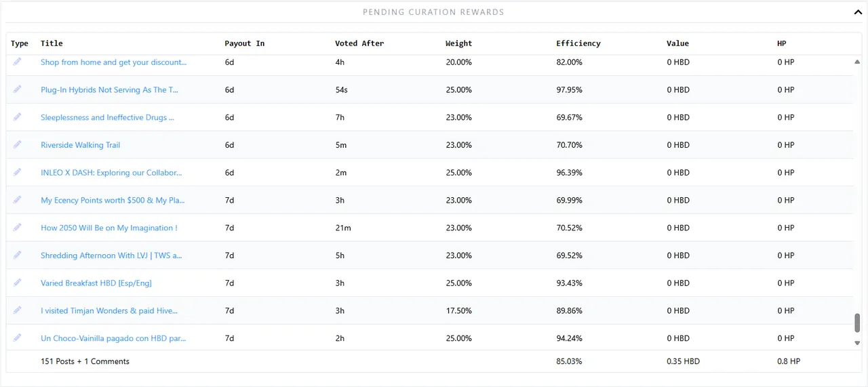The width and height of the screenshot is (868, 387).
Task: Click pencil icon beside Un Choco-Vainilla post
Action: click(x=17, y=338)
